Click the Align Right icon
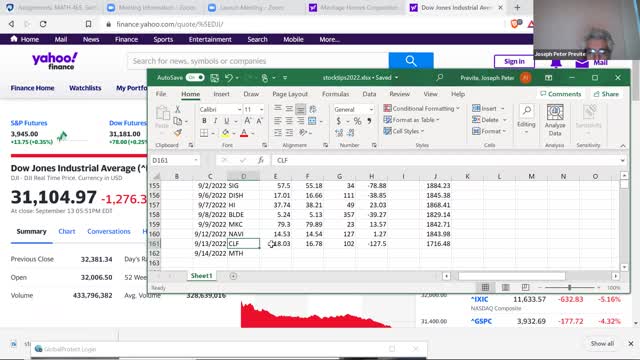 pyautogui.click(x=300, y=121)
